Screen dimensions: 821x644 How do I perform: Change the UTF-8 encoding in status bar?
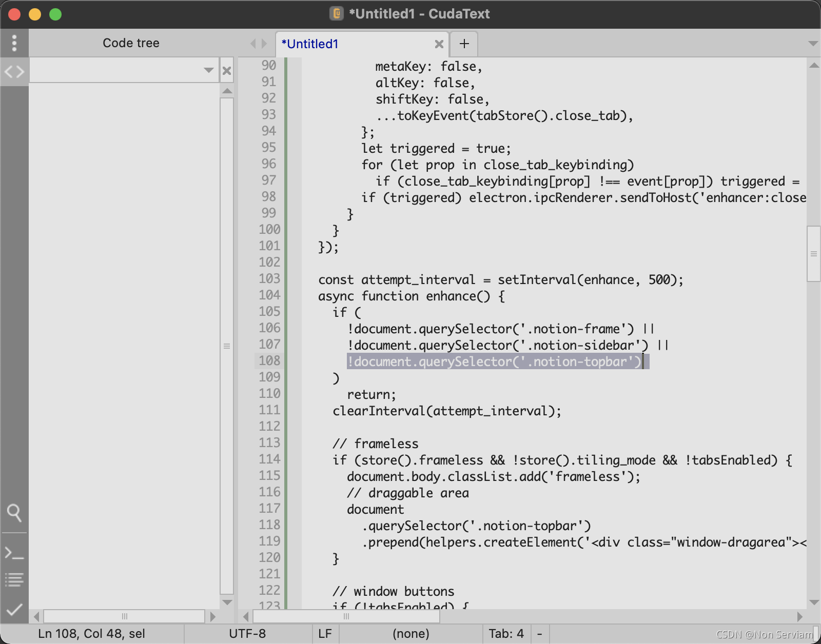tap(247, 634)
